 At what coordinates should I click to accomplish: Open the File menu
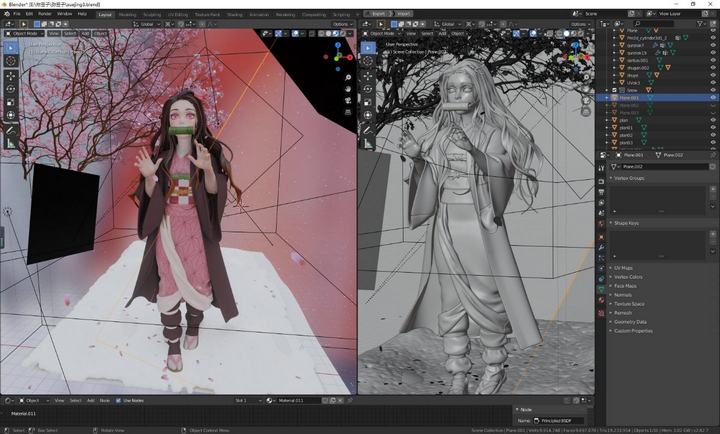17,14
